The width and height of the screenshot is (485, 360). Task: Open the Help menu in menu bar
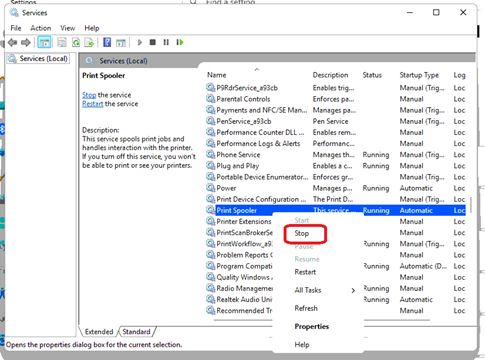pos(92,28)
